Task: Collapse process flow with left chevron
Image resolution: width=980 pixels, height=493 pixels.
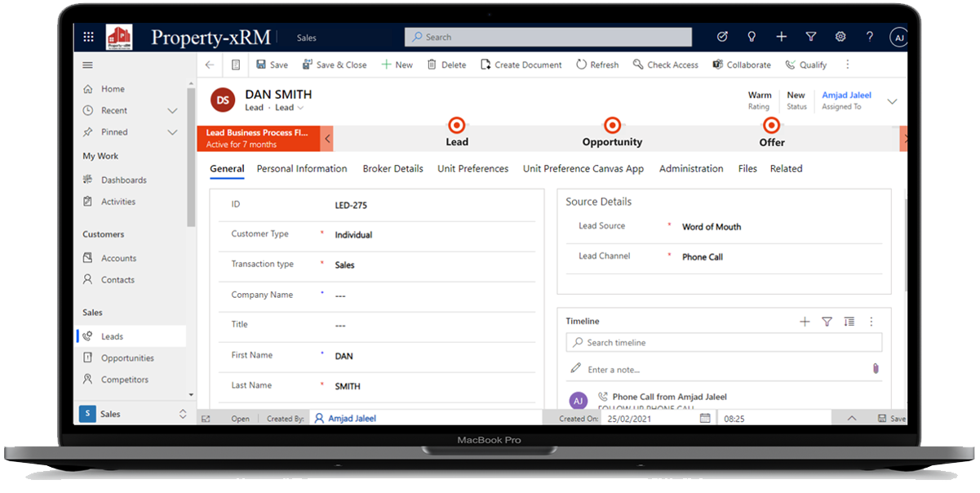Action: (x=328, y=139)
